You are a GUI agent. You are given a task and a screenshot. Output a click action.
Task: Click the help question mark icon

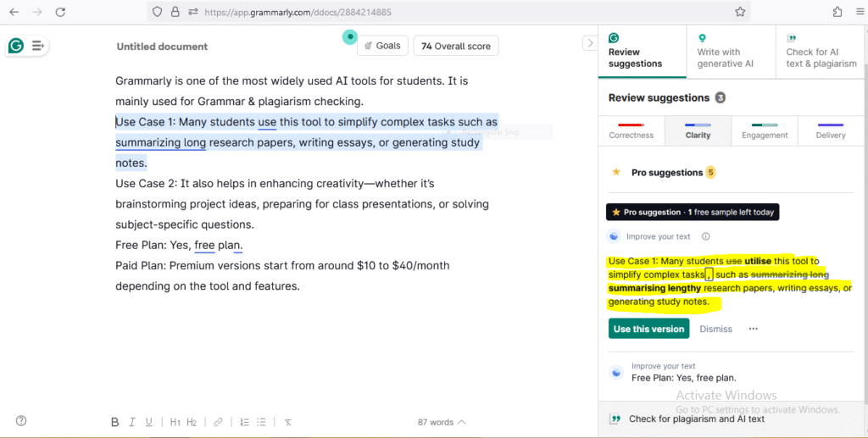tap(21, 421)
